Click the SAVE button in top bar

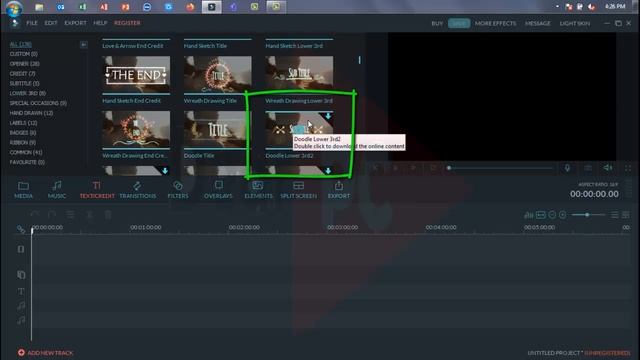click(x=459, y=24)
